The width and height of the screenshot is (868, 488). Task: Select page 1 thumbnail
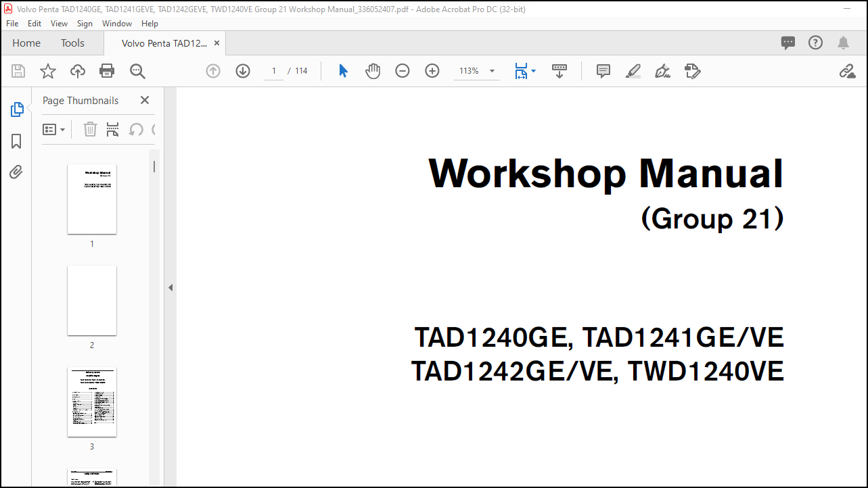tap(92, 199)
